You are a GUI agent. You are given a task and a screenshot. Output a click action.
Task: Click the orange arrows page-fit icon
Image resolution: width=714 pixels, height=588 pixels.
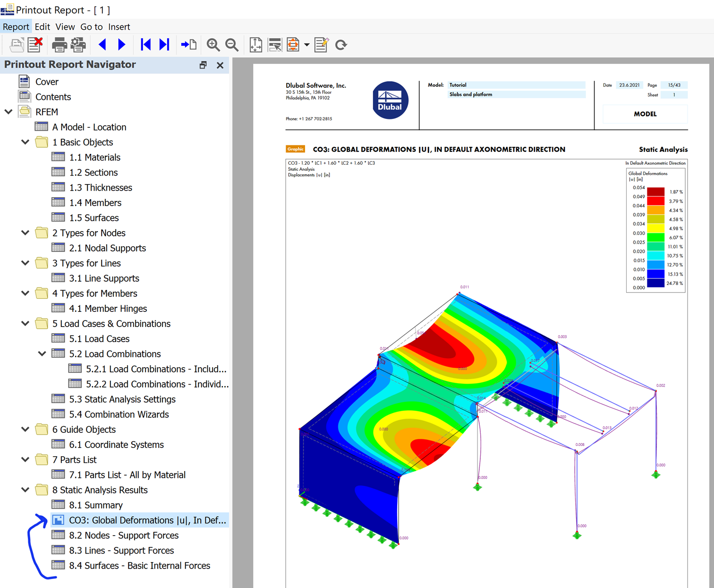(293, 45)
